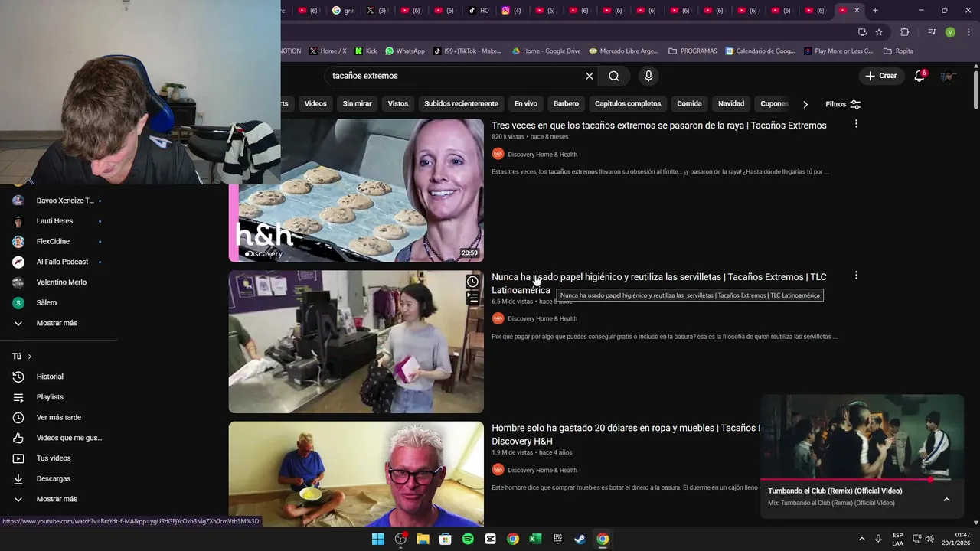Screen dimensions: 980x551
Task: Open a new browser tab
Action: [875, 10]
